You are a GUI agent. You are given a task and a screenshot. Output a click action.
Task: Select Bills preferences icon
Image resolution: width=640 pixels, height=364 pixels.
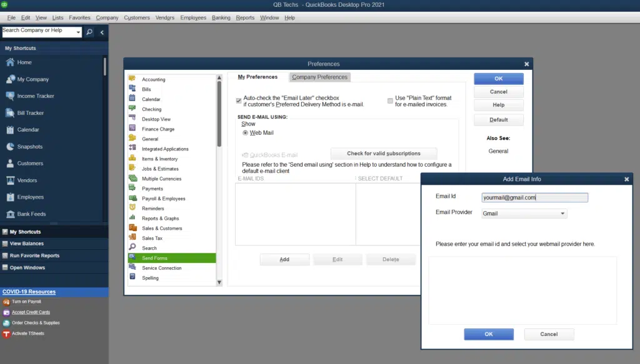132,89
